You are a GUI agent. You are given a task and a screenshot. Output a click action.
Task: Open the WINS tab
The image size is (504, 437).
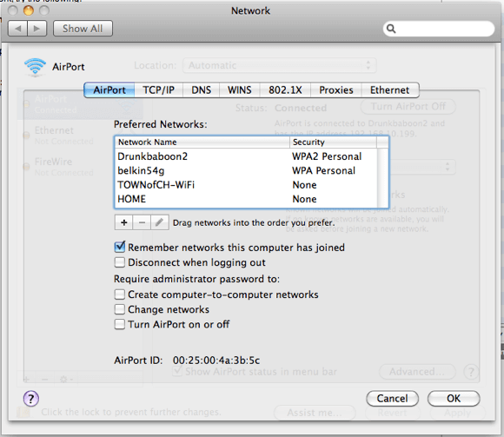point(240,90)
